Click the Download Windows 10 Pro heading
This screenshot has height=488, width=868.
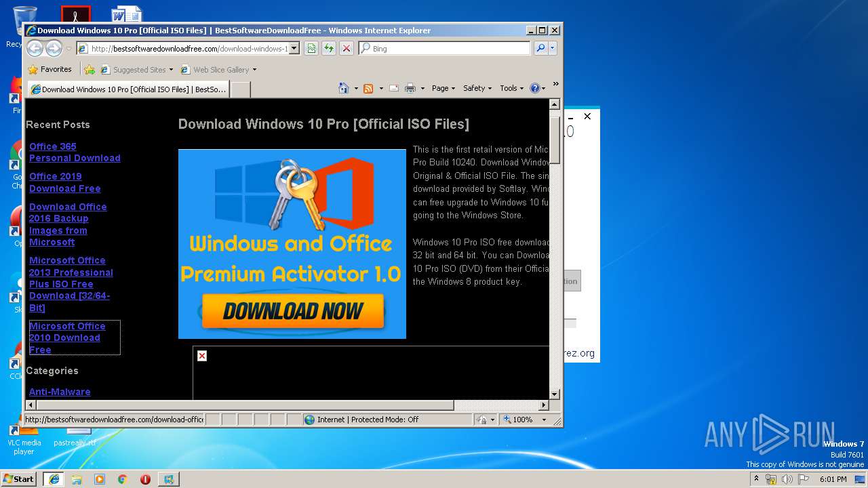point(323,124)
